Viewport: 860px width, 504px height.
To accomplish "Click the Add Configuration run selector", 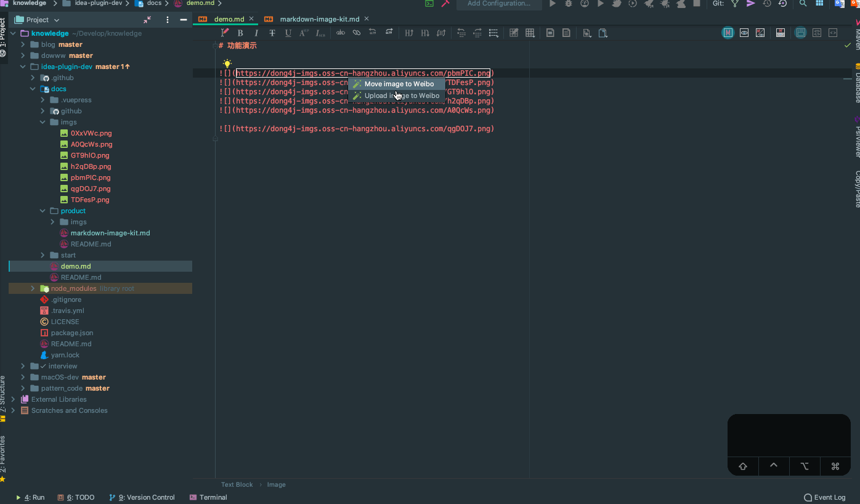I will 498,4.
